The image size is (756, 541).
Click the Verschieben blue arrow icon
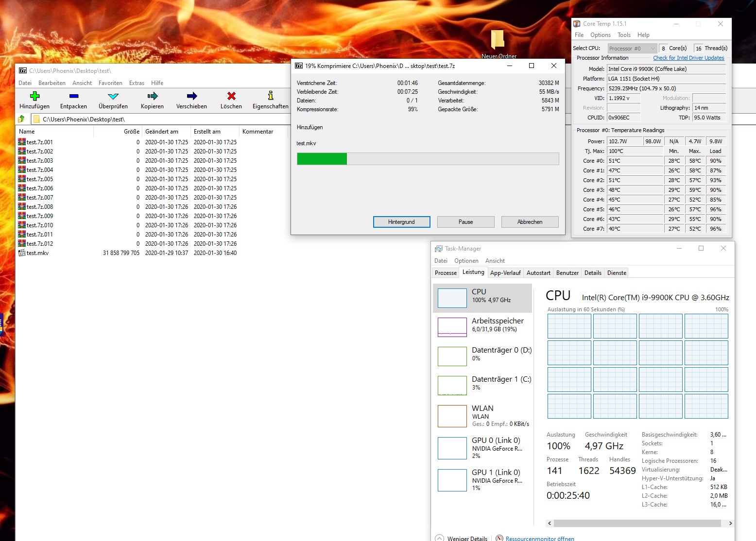[x=192, y=96]
